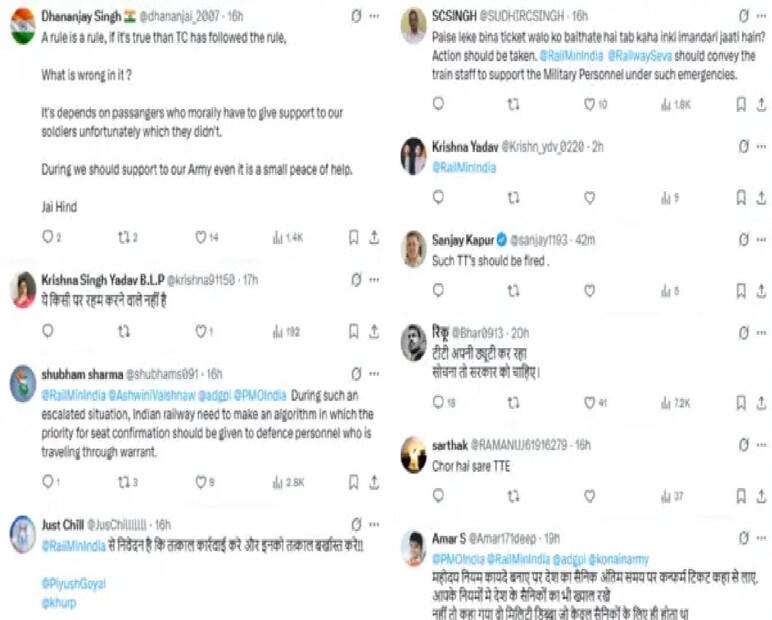The height and width of the screenshot is (620, 772).
Task: Retweet shubham sharma's tweet
Action: pyautogui.click(x=124, y=482)
